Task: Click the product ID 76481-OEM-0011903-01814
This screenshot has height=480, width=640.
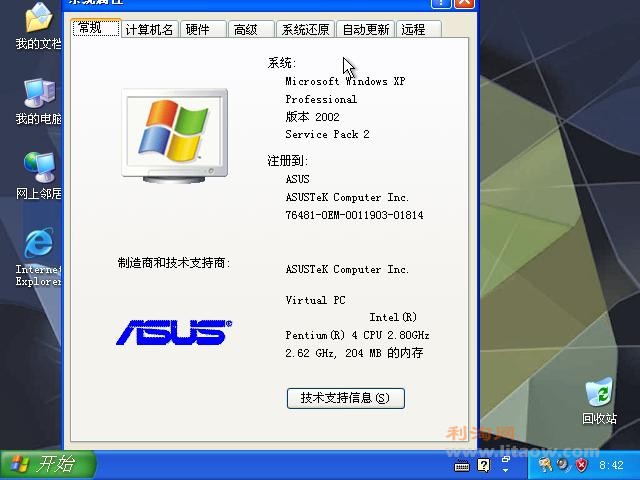Action: point(354,215)
